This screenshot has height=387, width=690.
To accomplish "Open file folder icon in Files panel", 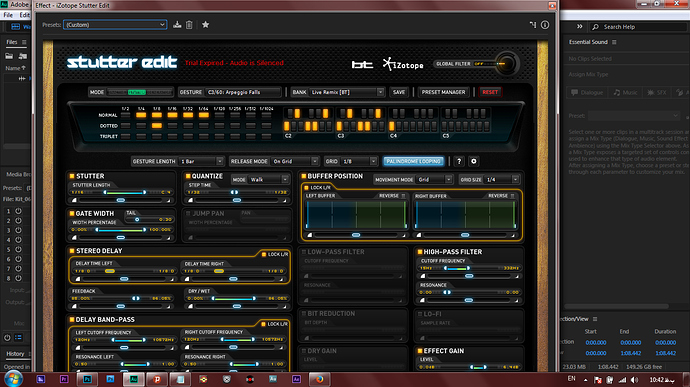I will coord(9,56).
